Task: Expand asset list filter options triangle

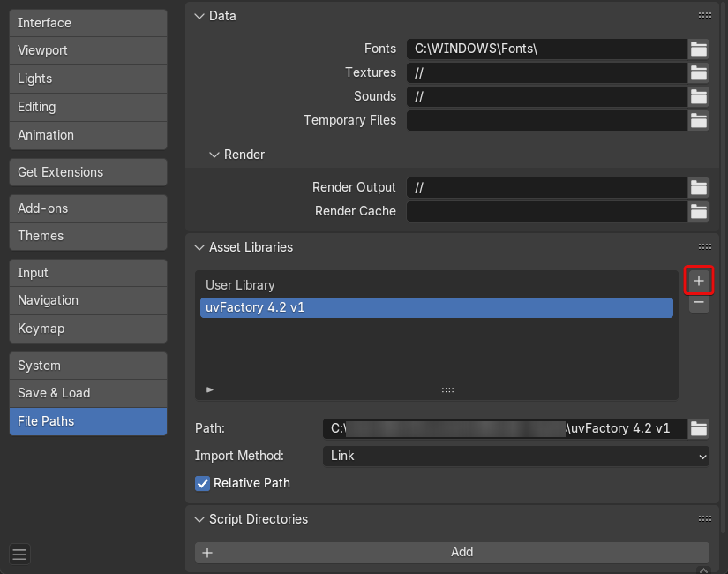Action: coord(210,389)
